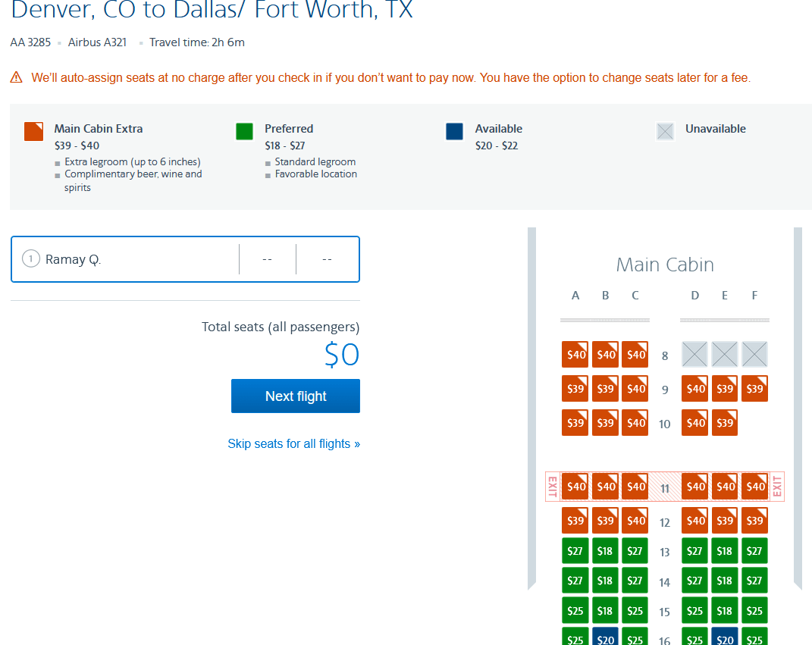Viewport: 812px width, 645px height.
Task: Click the orange auto-assign warning triangle icon
Action: [16, 77]
